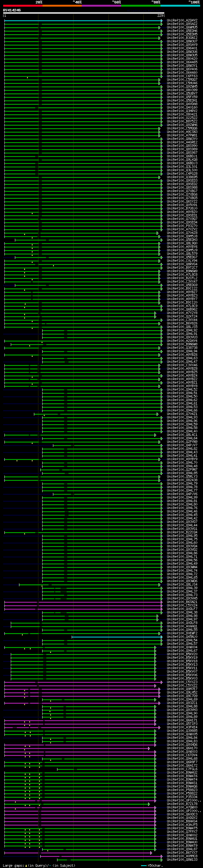203x868 pixels.
Task: Select the UniRef100_B9W4S1 label
Action: [182, 783]
